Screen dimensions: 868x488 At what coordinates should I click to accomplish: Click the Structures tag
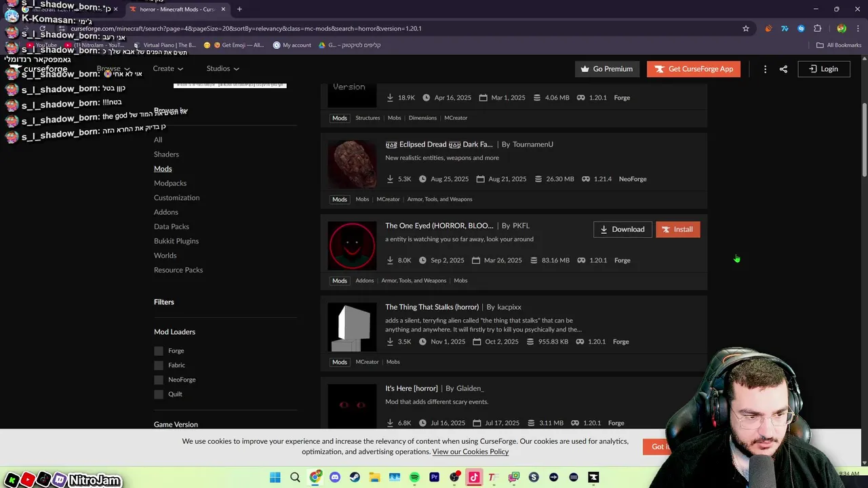click(x=368, y=118)
